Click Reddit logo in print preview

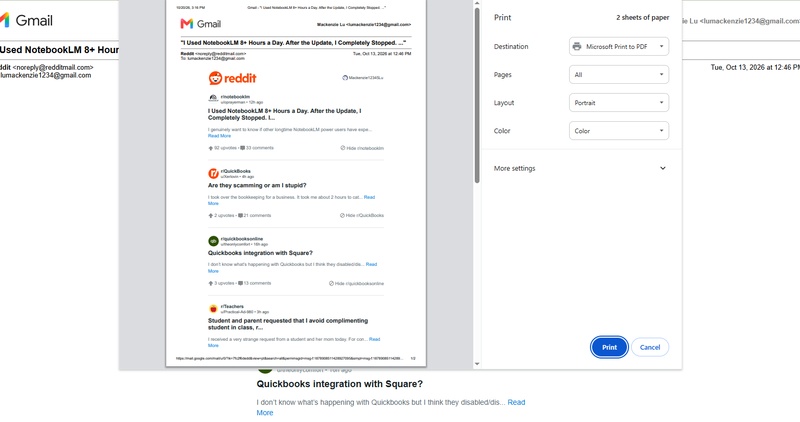(x=233, y=78)
